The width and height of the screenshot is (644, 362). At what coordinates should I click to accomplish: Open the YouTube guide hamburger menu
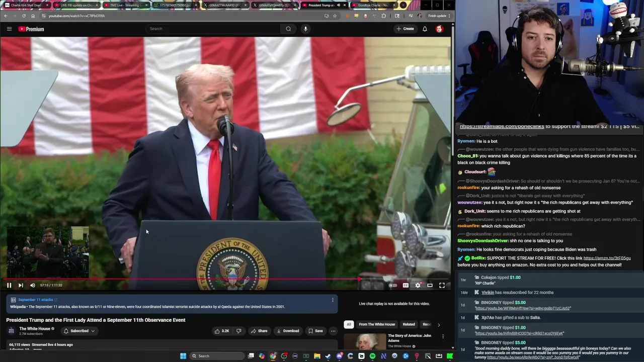tap(9, 29)
